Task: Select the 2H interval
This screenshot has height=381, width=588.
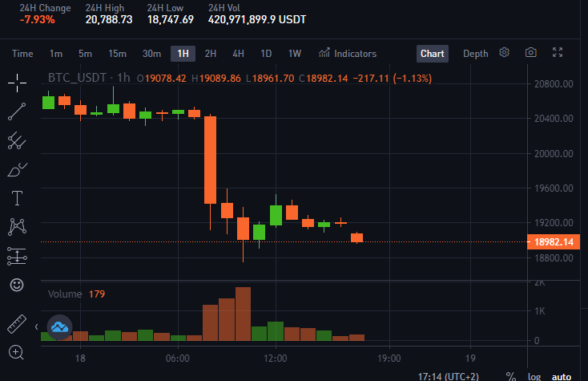Action: [211, 54]
